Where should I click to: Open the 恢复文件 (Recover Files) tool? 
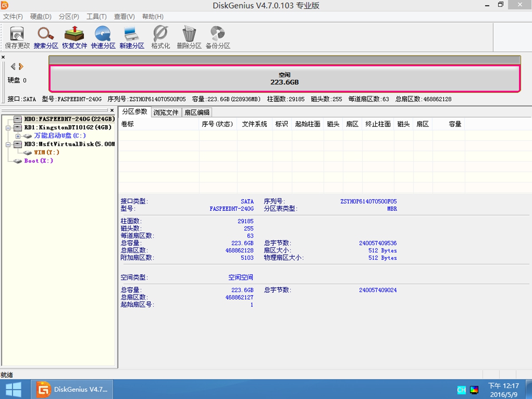[x=74, y=37]
